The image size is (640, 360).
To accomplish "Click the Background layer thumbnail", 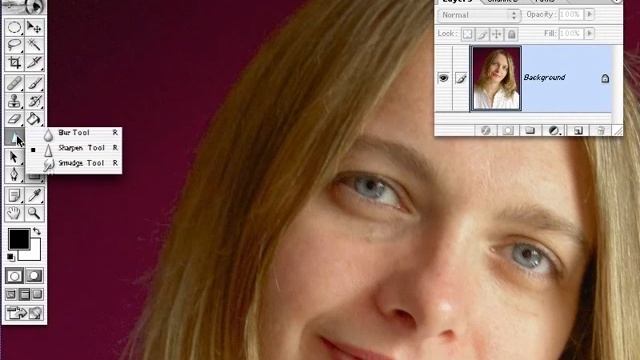I will tap(496, 78).
